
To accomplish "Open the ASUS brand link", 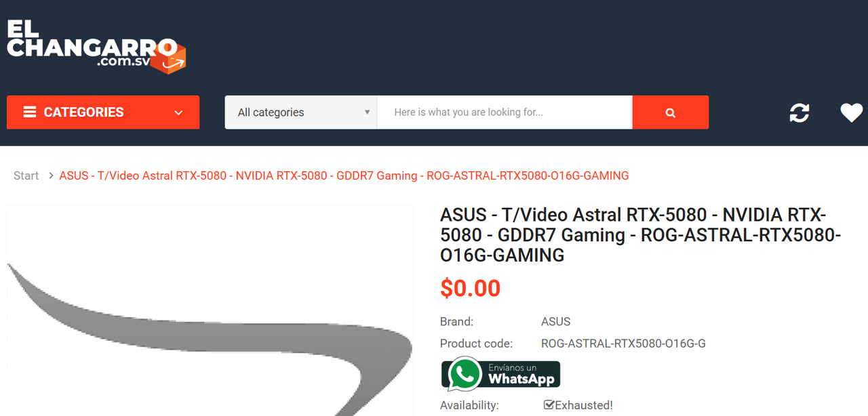I will [555, 322].
